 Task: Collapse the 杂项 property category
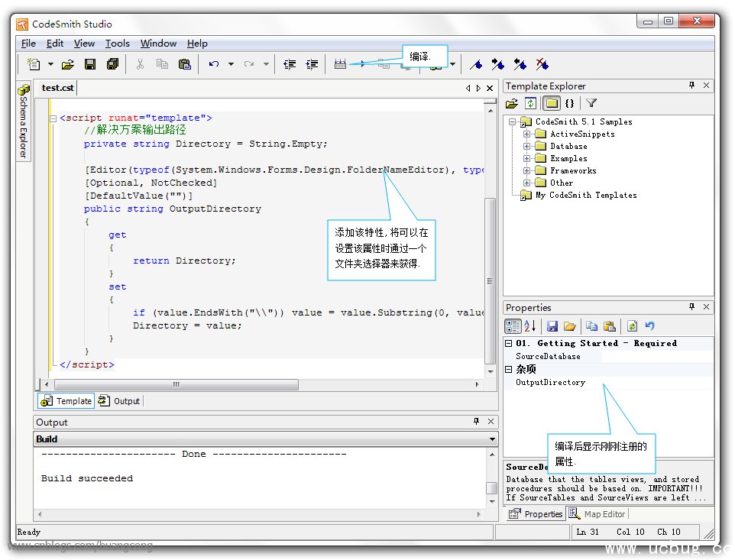[x=509, y=369]
